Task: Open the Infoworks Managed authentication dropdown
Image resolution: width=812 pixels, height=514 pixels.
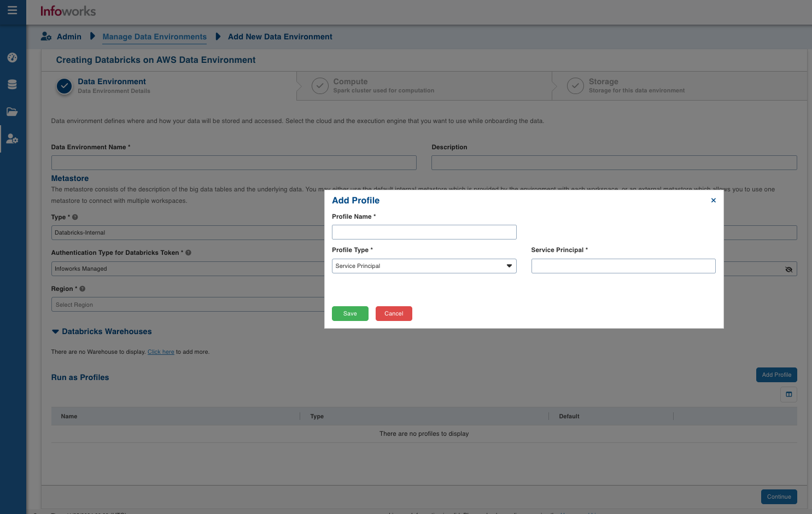Action: 188,268
